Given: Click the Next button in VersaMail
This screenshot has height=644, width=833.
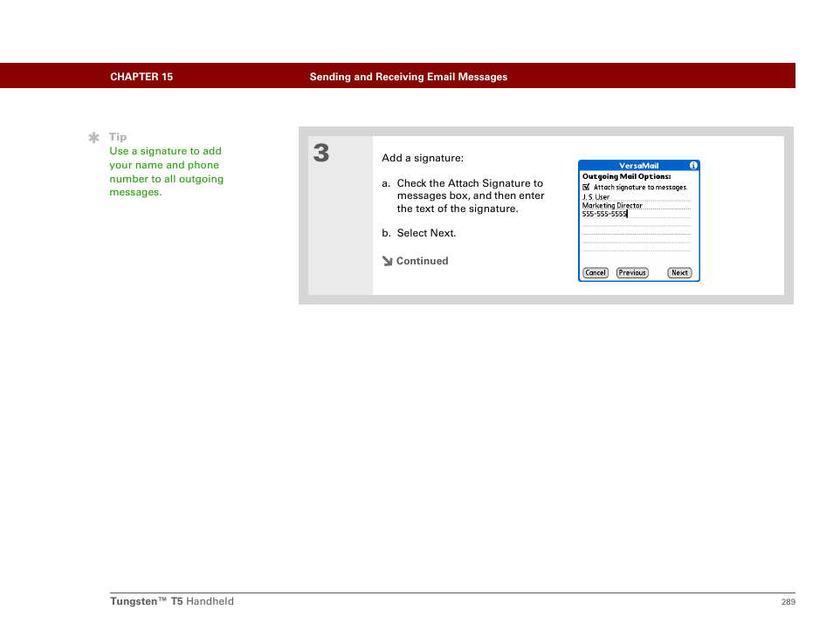Looking at the screenshot, I should 679,273.
